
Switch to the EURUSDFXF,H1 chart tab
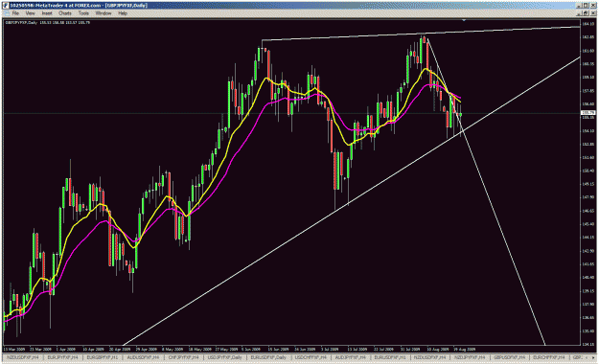coord(389,357)
